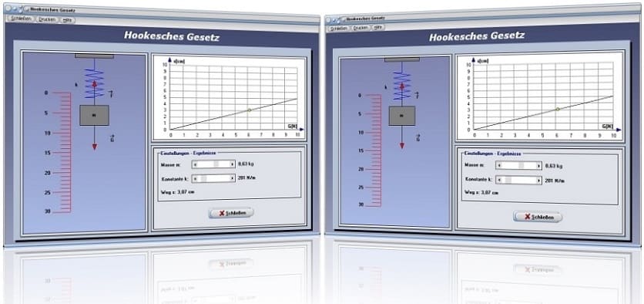Click the bottom Schließen button in the left window
This screenshot has height=304, width=644.
click(231, 213)
